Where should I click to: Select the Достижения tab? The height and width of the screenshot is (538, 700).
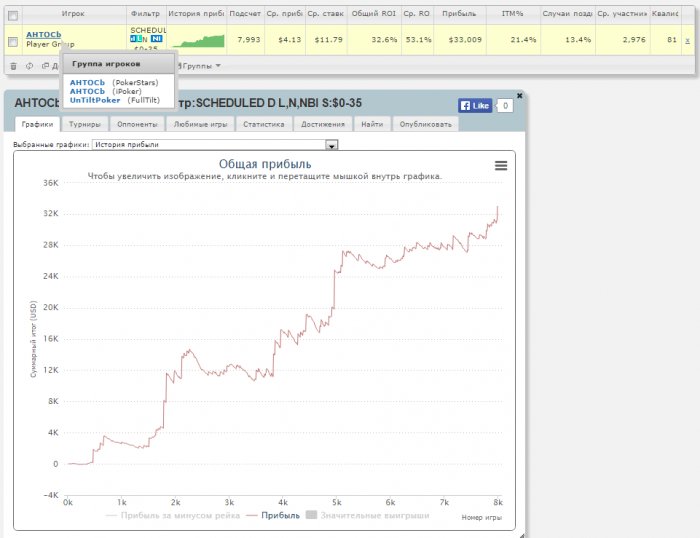pyautogui.click(x=323, y=125)
